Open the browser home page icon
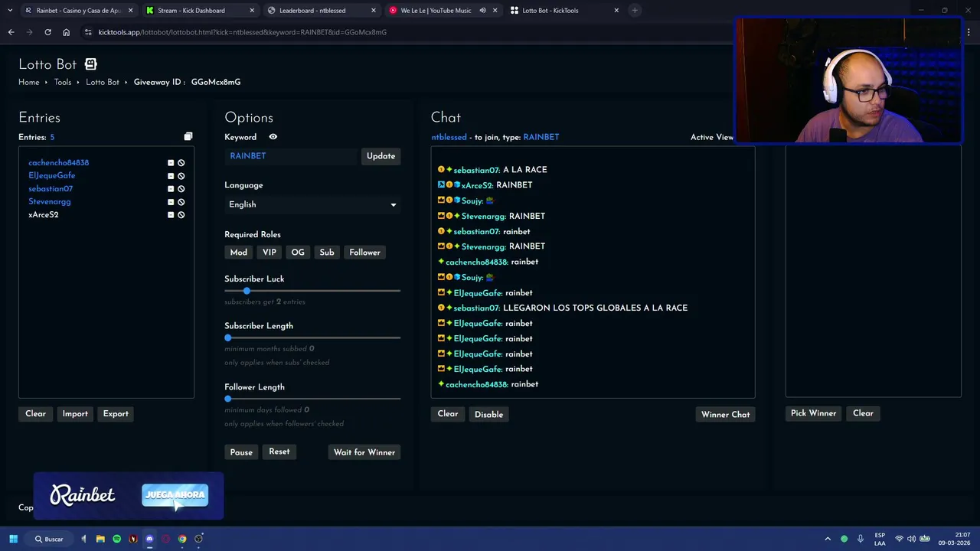The height and width of the screenshot is (551, 980). click(66, 32)
